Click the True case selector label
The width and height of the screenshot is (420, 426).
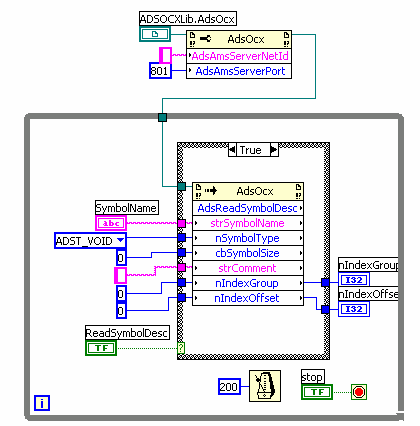[x=253, y=150]
